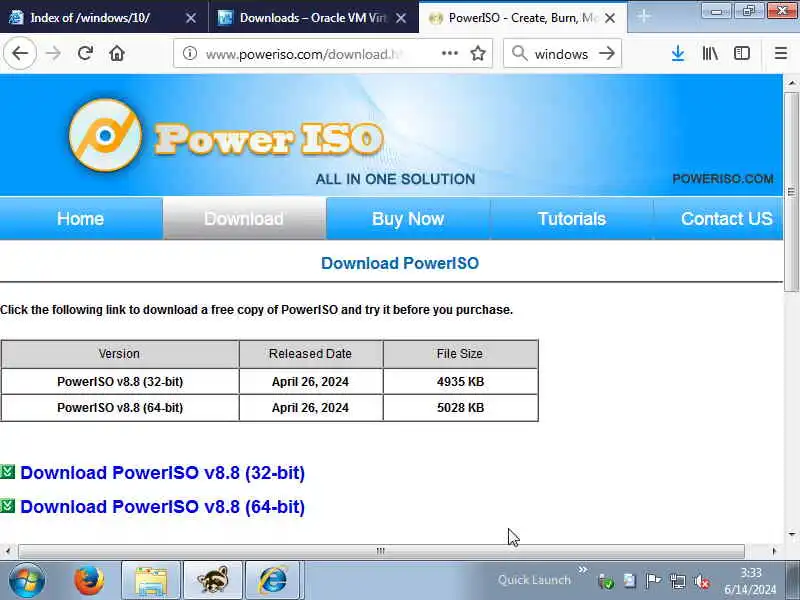Open the raccoon app in taskbar
This screenshot has width=800, height=600.
tap(213, 581)
